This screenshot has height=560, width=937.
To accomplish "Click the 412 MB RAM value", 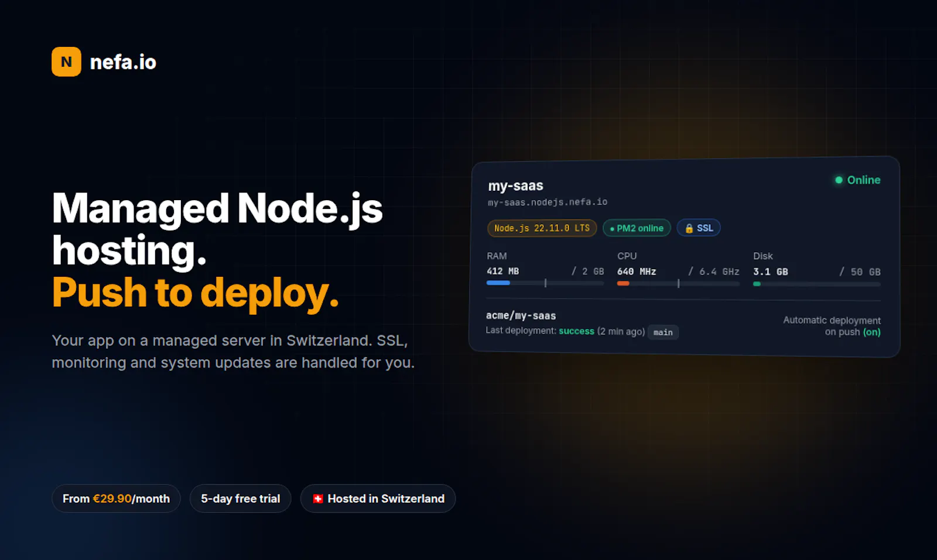I will [502, 271].
